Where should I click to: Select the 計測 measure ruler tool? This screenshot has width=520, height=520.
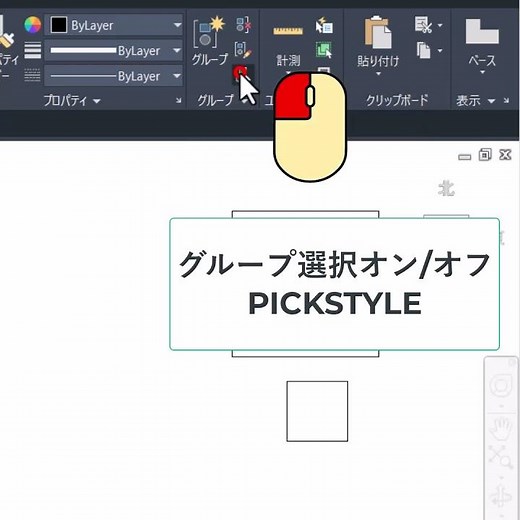[x=288, y=42]
